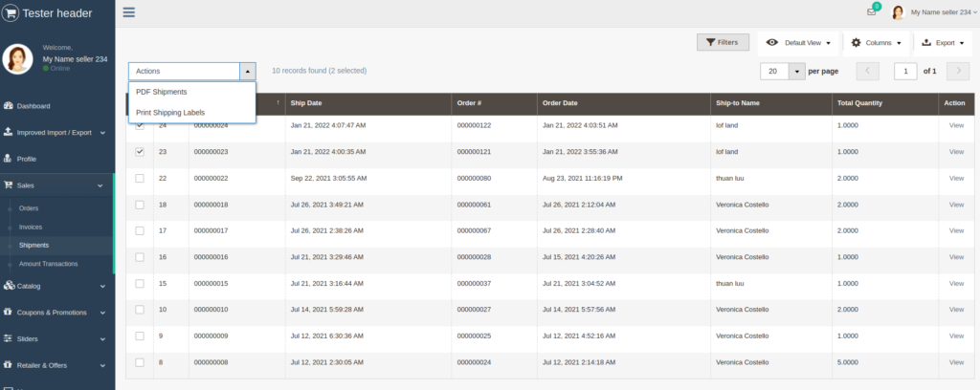Viewport: 980px width, 390px height.
Task: Go to the previous page arrow
Action: click(867, 71)
